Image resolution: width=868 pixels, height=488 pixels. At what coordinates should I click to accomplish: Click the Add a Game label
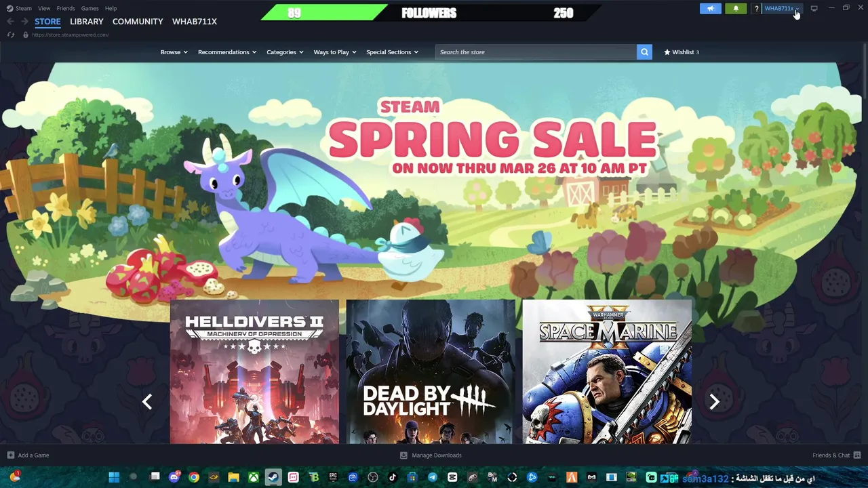[33, 455]
